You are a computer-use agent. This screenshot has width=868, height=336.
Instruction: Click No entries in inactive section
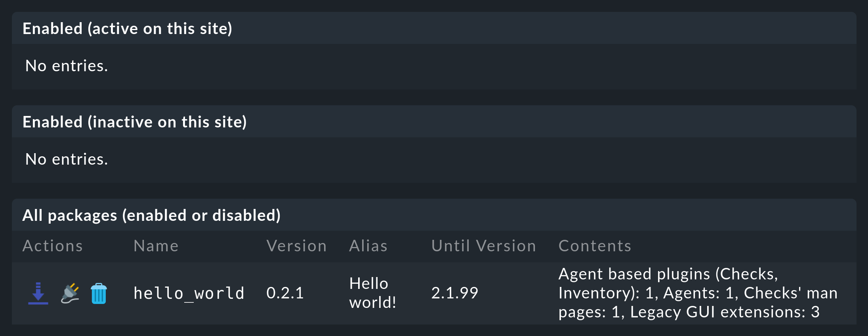click(66, 159)
